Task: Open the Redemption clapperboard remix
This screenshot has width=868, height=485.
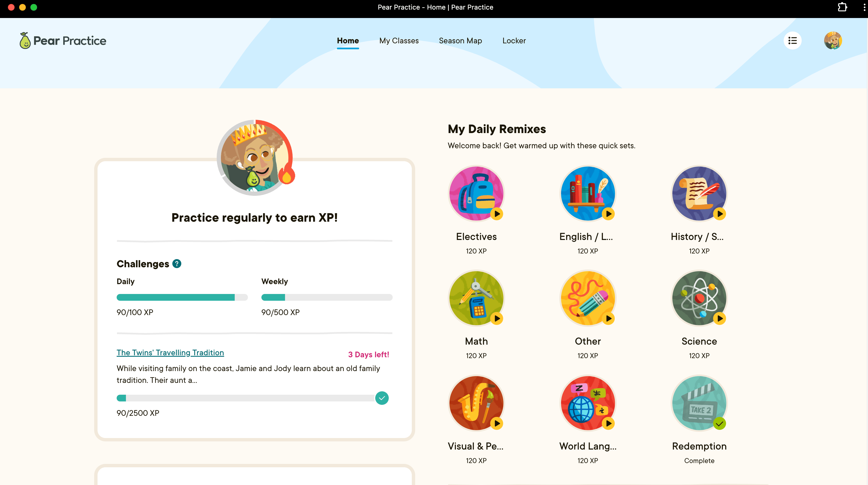Action: pyautogui.click(x=699, y=403)
